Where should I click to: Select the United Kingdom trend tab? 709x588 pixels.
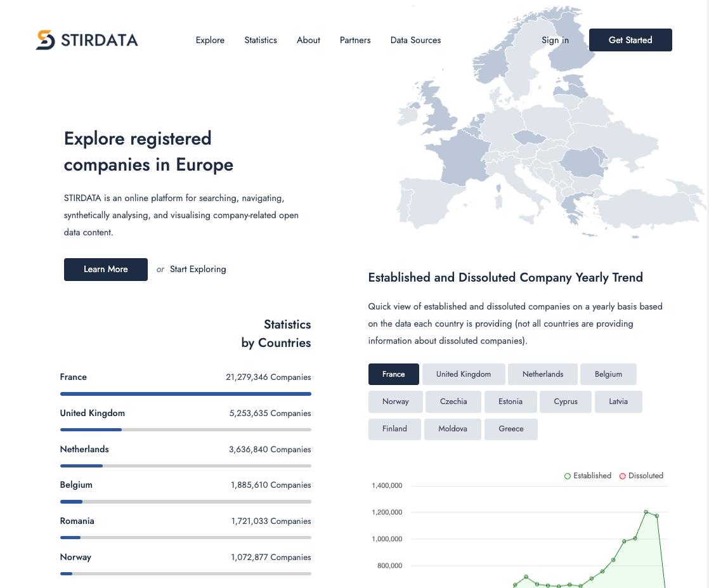click(x=464, y=374)
